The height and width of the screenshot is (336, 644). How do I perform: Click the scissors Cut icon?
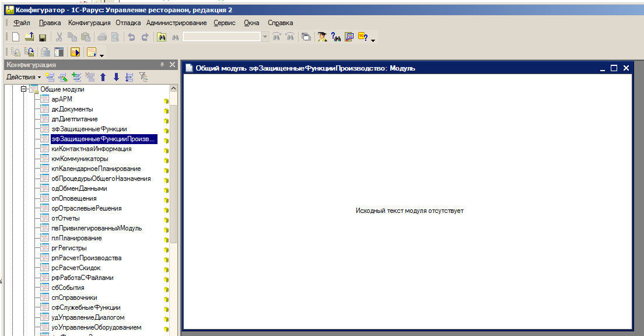[x=59, y=37]
